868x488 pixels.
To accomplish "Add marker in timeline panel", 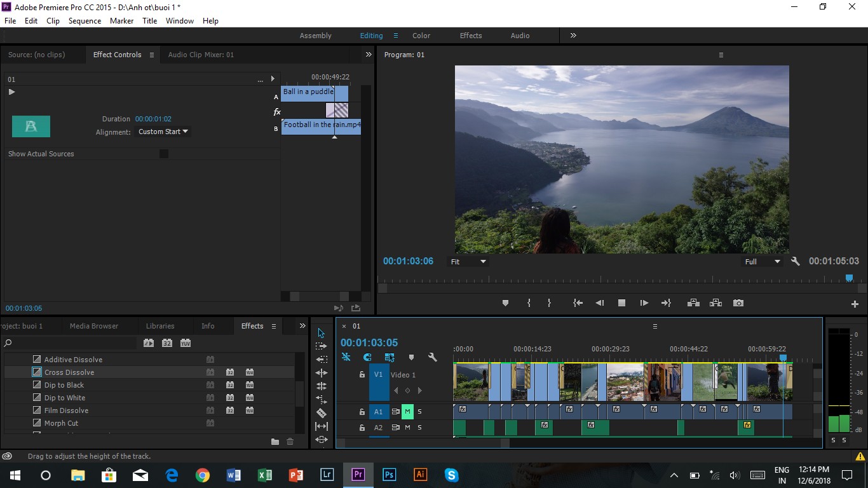I will [x=411, y=357].
